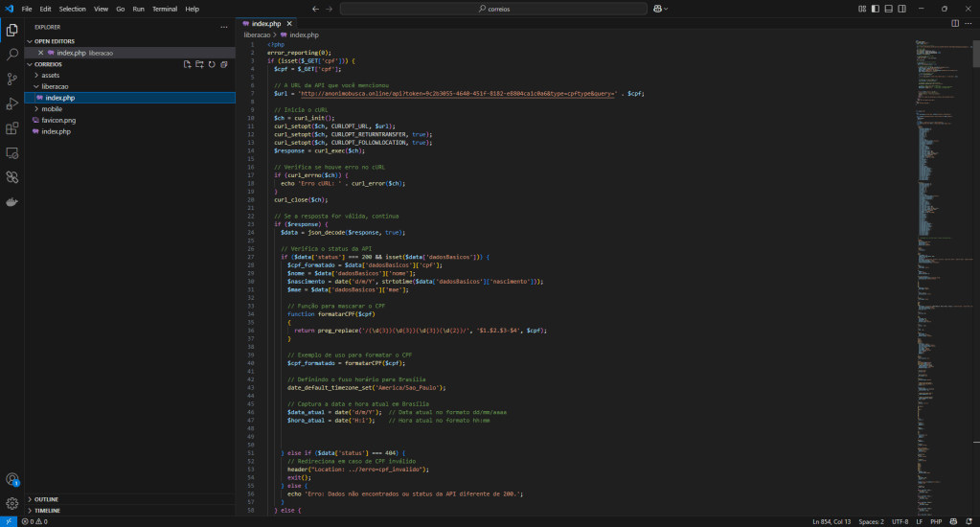Open the Extensions view
980x527 pixels.
[12, 128]
